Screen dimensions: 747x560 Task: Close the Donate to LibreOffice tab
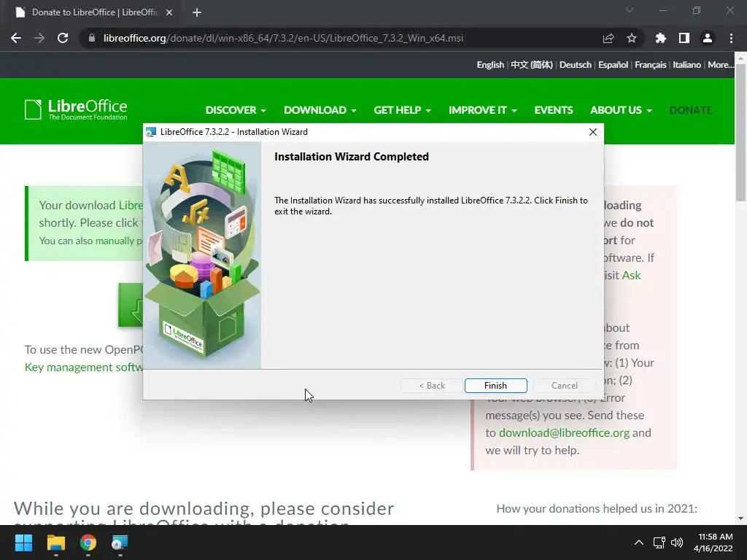[x=169, y=12]
